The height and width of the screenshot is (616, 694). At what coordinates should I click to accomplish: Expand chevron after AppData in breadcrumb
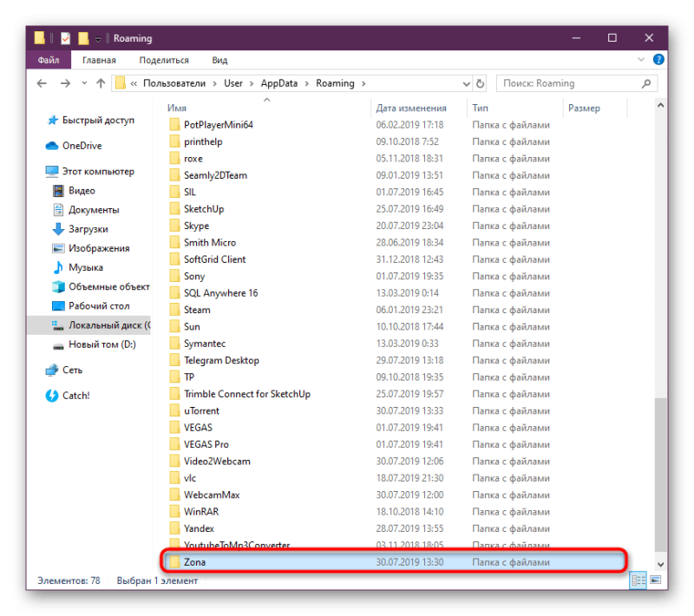(307, 83)
